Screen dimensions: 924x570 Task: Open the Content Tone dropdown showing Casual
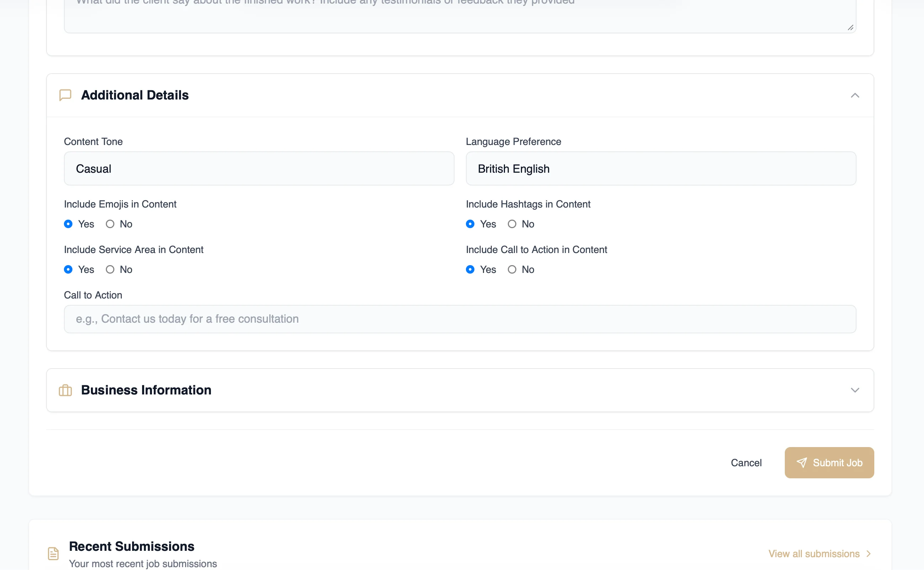259,168
